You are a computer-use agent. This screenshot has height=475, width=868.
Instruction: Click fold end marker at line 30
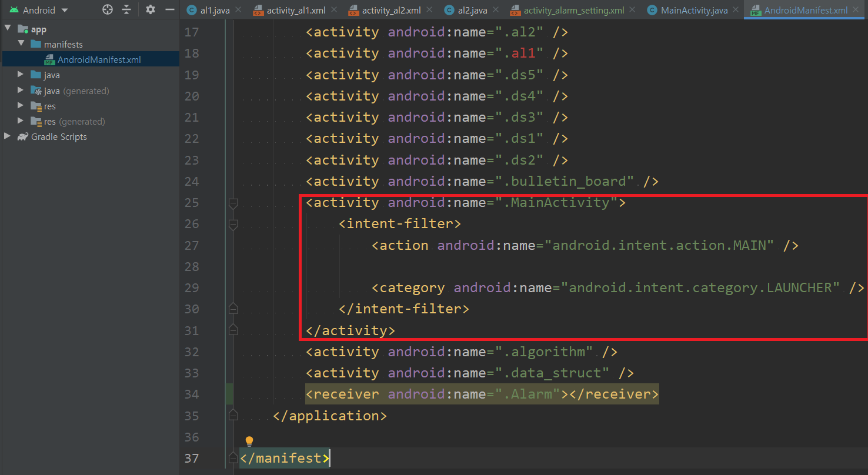coord(233,309)
